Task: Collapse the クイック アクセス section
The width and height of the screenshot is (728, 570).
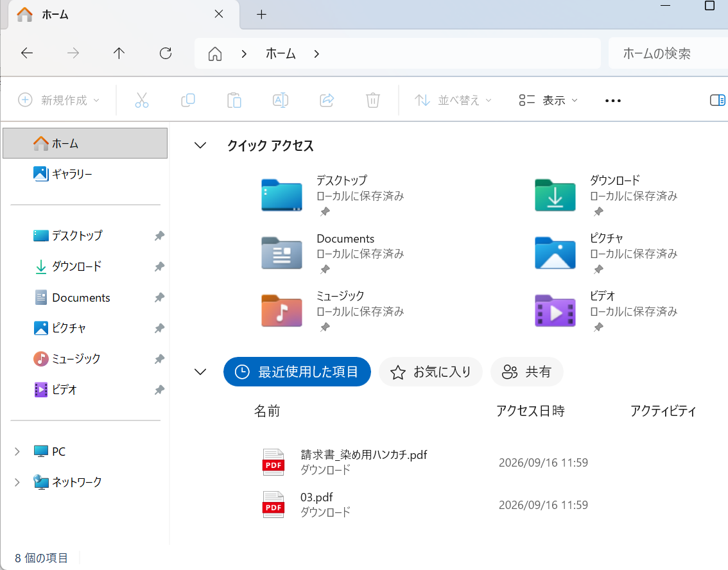Action: pyautogui.click(x=200, y=145)
